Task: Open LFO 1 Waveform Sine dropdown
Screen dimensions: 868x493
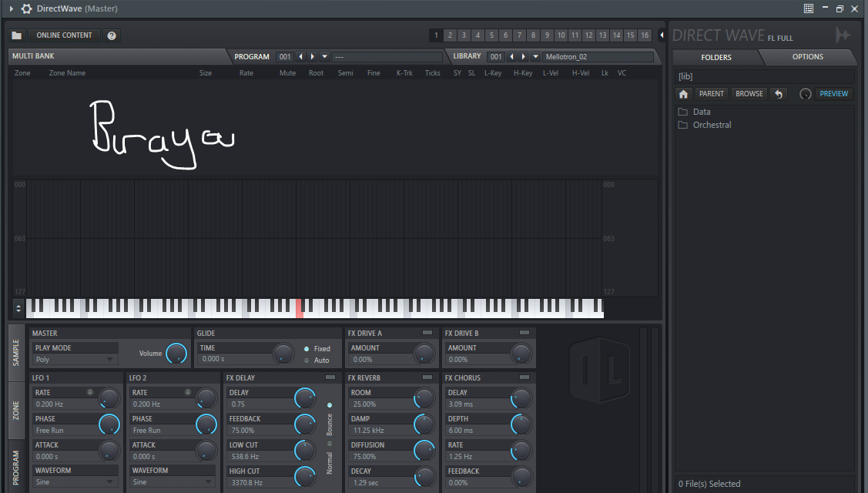Action: coord(75,482)
